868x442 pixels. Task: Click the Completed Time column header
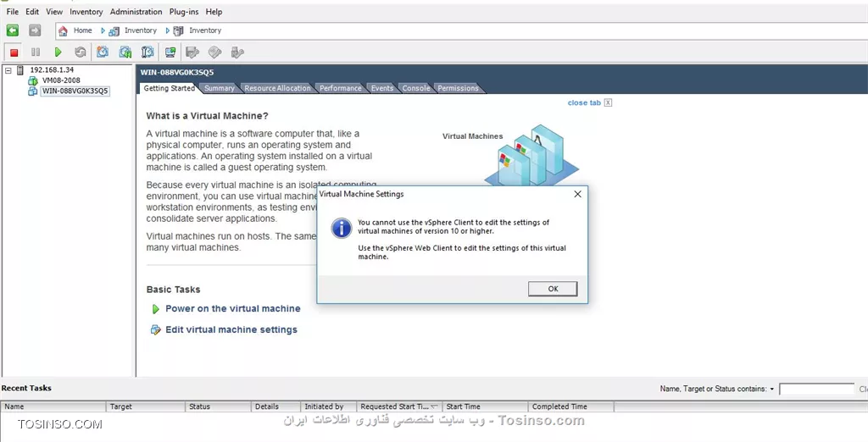pyautogui.click(x=571, y=406)
